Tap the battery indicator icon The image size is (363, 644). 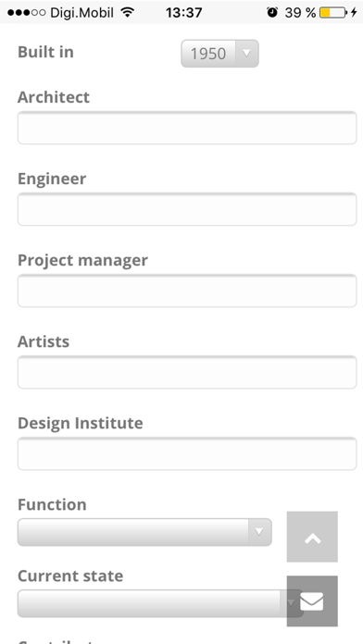[x=333, y=13]
